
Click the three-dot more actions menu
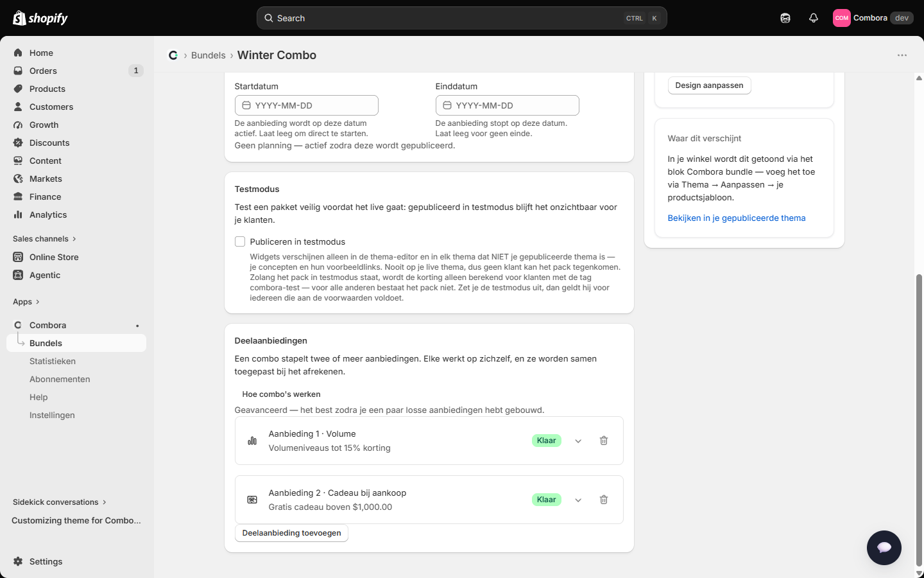pyautogui.click(x=902, y=55)
